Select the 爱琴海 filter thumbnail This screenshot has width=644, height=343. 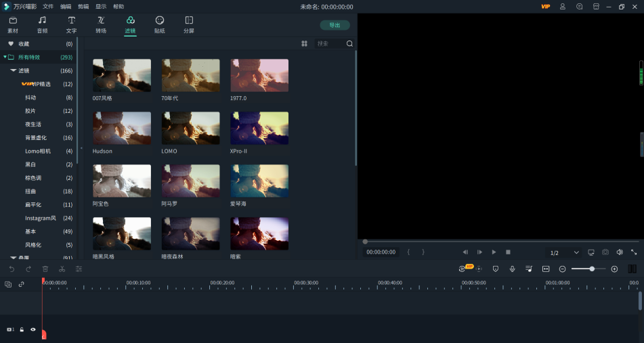pos(259,181)
